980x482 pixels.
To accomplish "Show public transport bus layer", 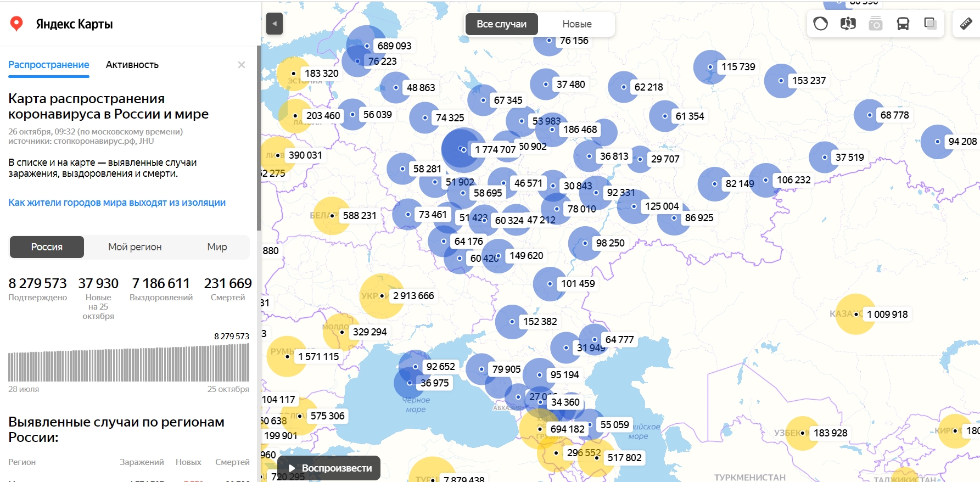I will pos(903,24).
